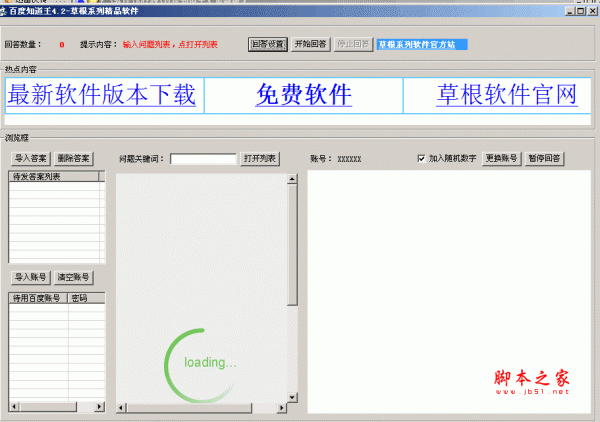Click the account xxxxxx text

(x=349, y=159)
